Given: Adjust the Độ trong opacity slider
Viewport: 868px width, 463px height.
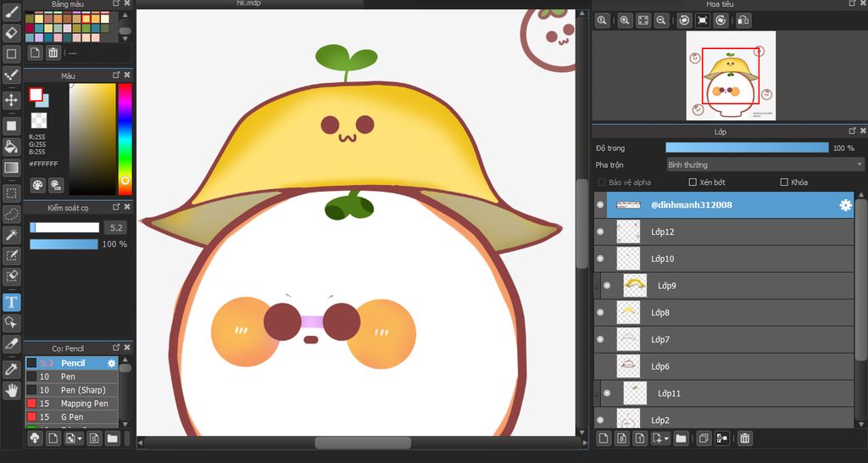Looking at the screenshot, I should 747,148.
